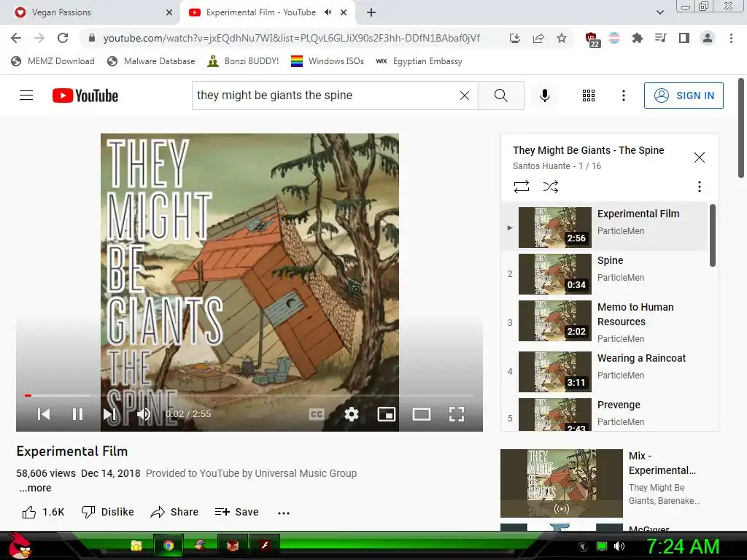Share this page from address bar
Screen dimensions: 747x560
coord(538,38)
